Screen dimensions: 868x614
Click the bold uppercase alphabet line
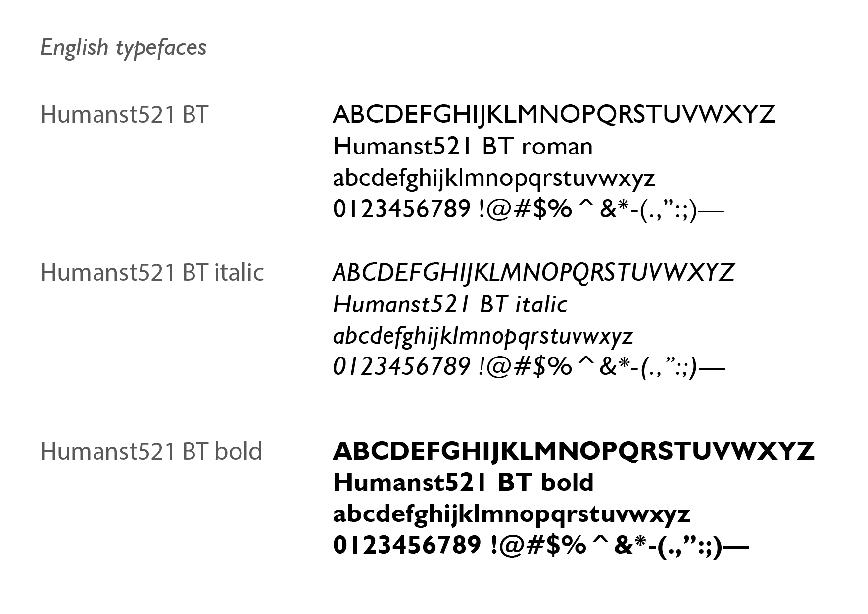pos(574,451)
